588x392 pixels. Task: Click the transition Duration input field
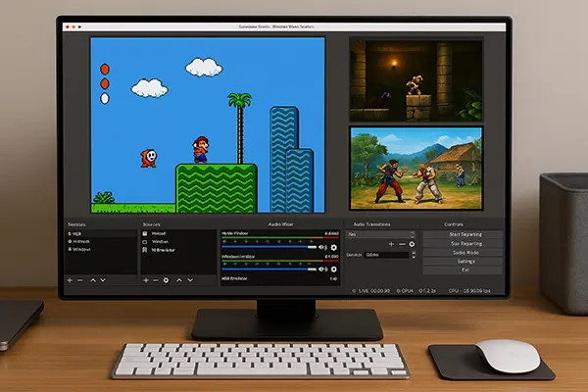(387, 255)
